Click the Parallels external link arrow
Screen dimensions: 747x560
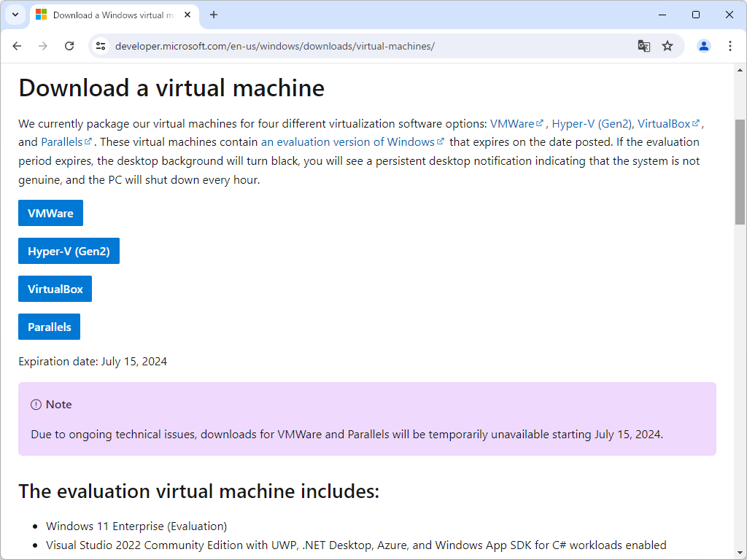coord(87,141)
